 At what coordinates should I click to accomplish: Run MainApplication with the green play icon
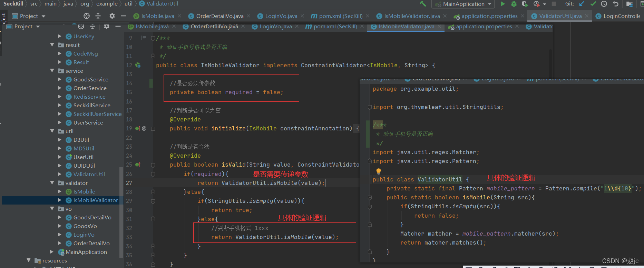(502, 4)
